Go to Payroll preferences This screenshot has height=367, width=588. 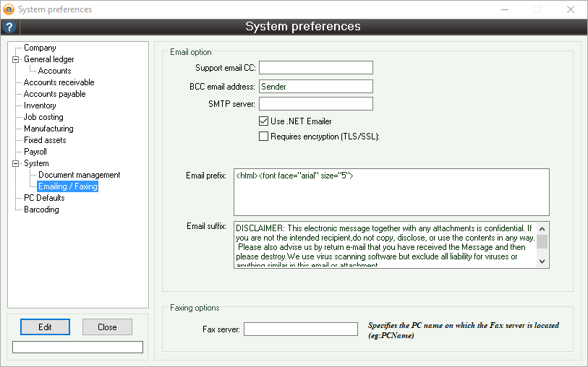pos(35,152)
